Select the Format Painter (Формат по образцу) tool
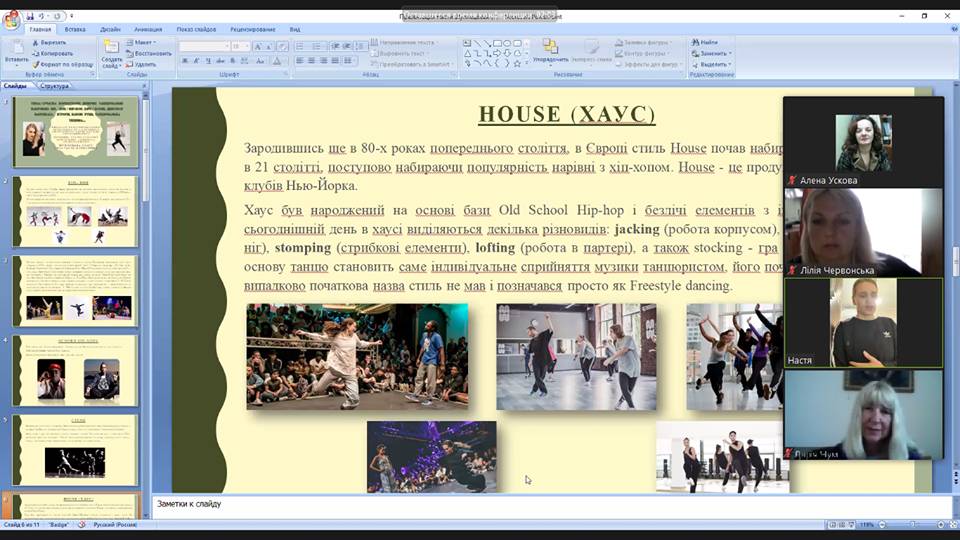The width and height of the screenshot is (960, 540). [62, 64]
